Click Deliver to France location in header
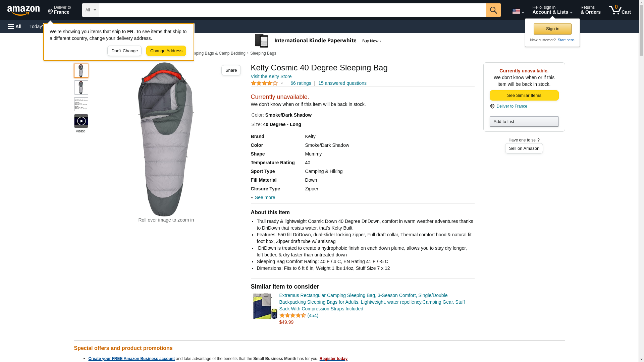 point(59,10)
